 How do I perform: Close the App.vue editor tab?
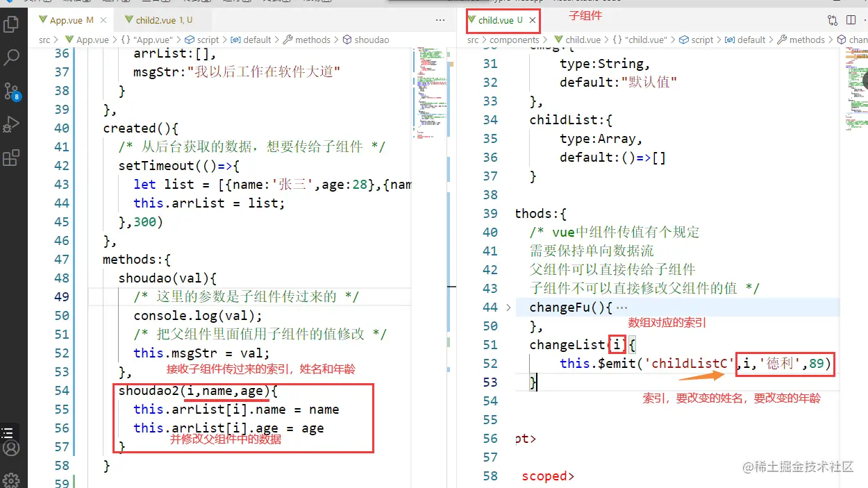[x=104, y=20]
